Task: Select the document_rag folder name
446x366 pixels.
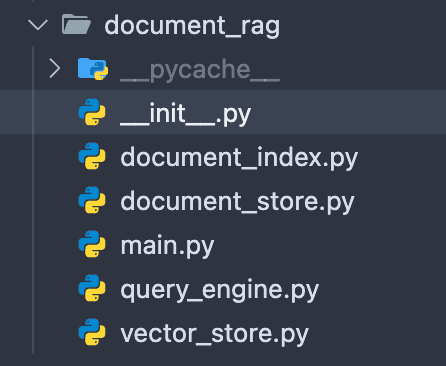Action: 192,26
